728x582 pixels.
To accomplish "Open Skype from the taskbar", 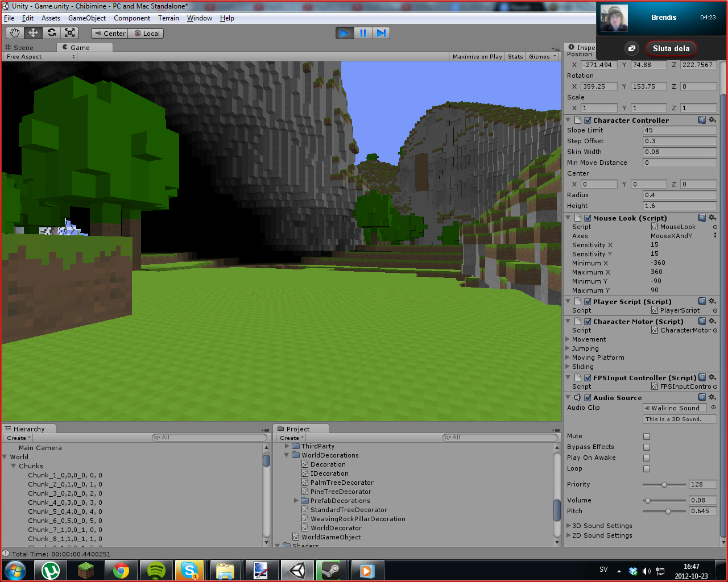I will coord(189,570).
